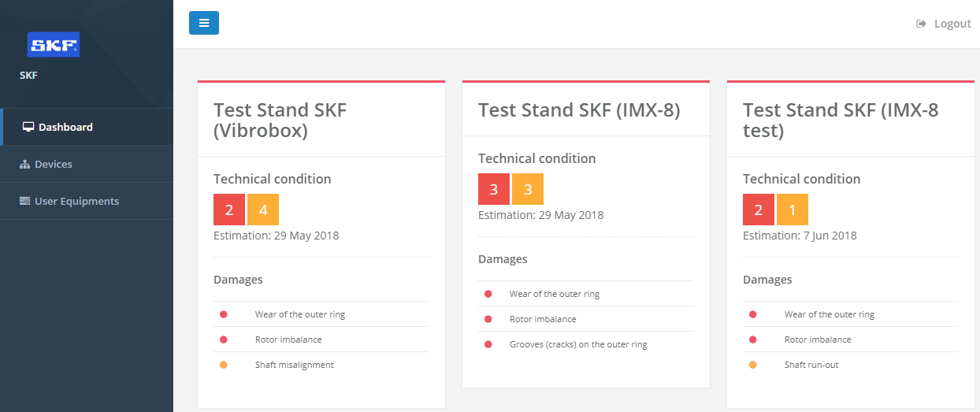Click the Dashboard monitor icon
Screen dimensions: 980x412
coord(28,127)
